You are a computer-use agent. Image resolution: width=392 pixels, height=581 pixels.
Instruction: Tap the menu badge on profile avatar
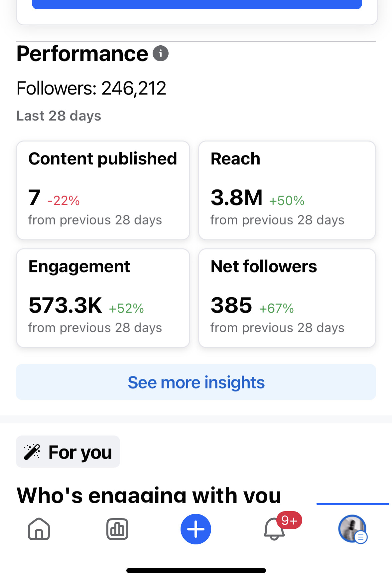coord(361,537)
